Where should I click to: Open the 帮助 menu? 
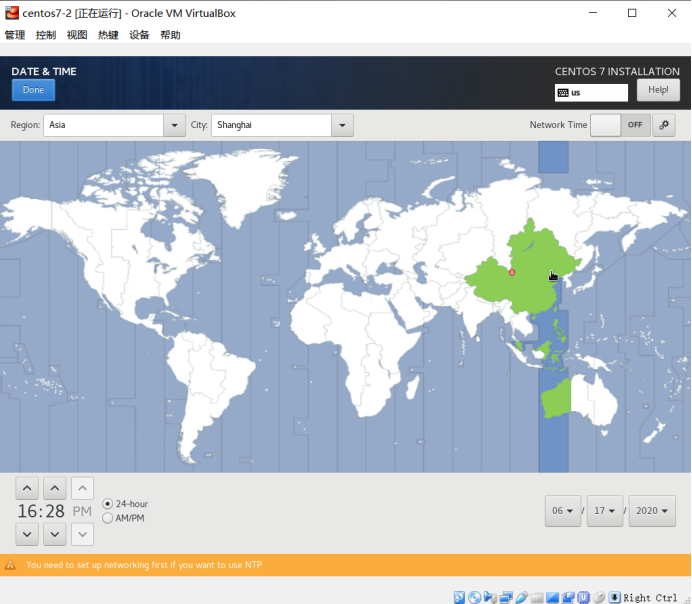170,35
